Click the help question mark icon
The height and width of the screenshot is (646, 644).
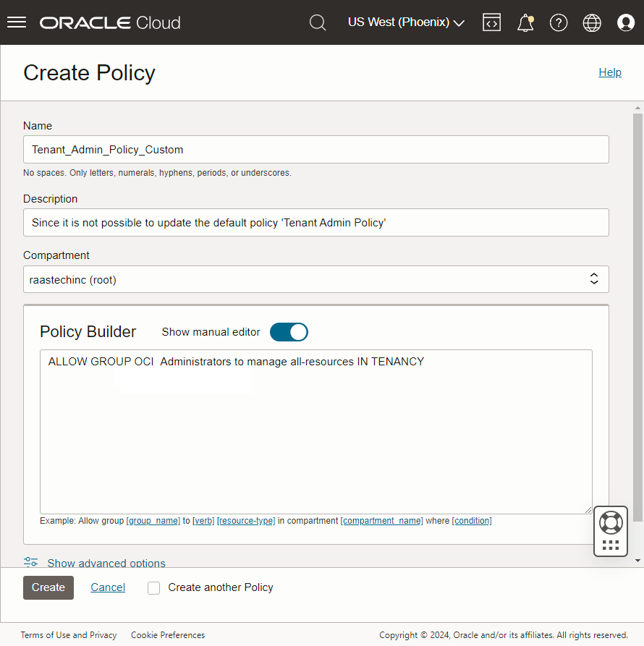coord(559,22)
